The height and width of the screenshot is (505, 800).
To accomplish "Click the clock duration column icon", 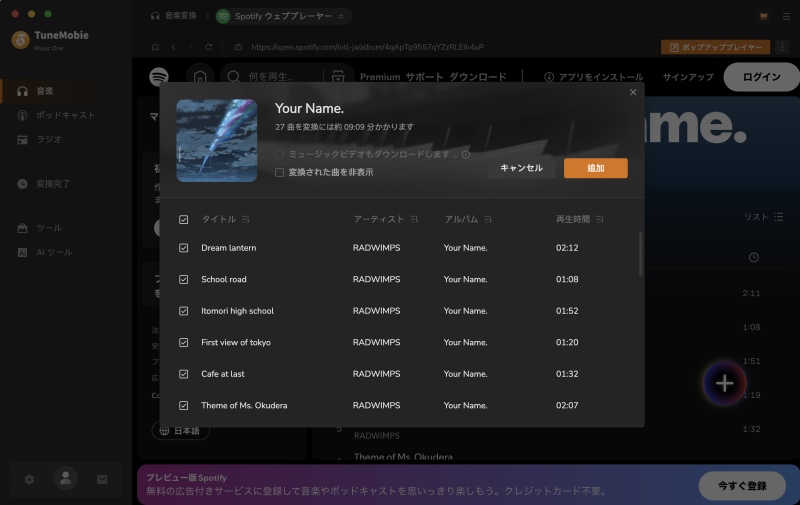I will click(x=754, y=258).
